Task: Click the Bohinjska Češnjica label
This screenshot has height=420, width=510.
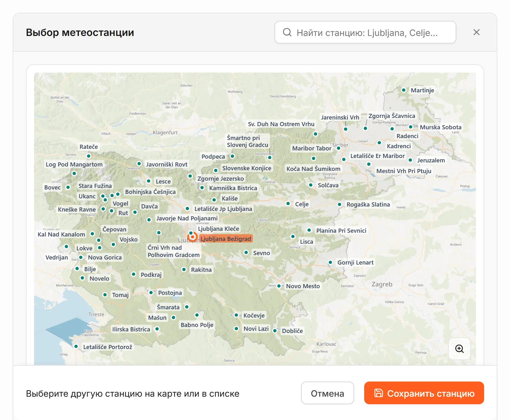Action: pos(150,192)
